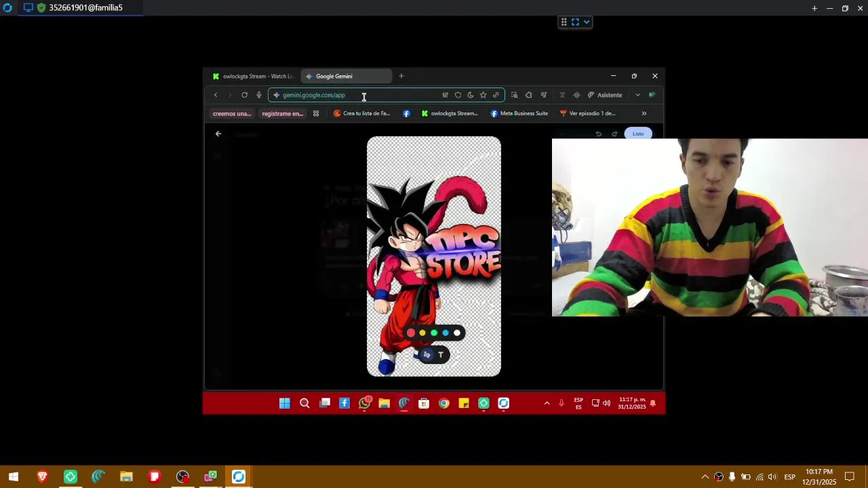Image resolution: width=868 pixels, height=488 pixels.
Task: Select the freehand draw tool
Action: pos(427,354)
